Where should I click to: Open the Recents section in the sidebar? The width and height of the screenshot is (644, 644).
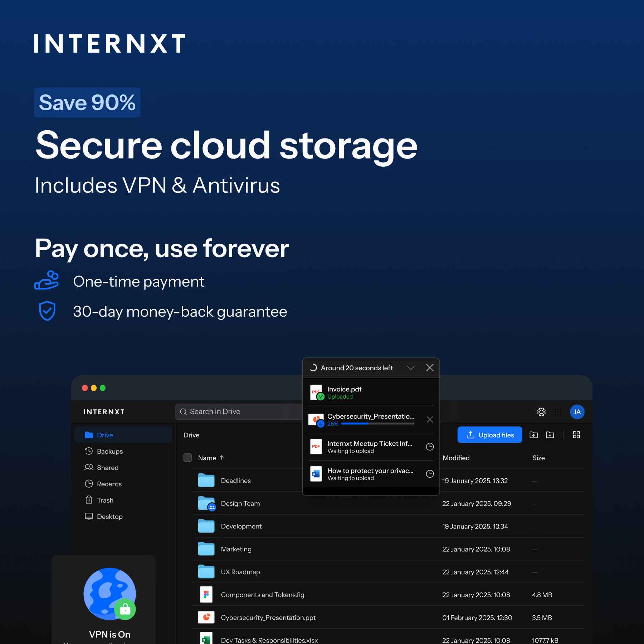pos(109,484)
